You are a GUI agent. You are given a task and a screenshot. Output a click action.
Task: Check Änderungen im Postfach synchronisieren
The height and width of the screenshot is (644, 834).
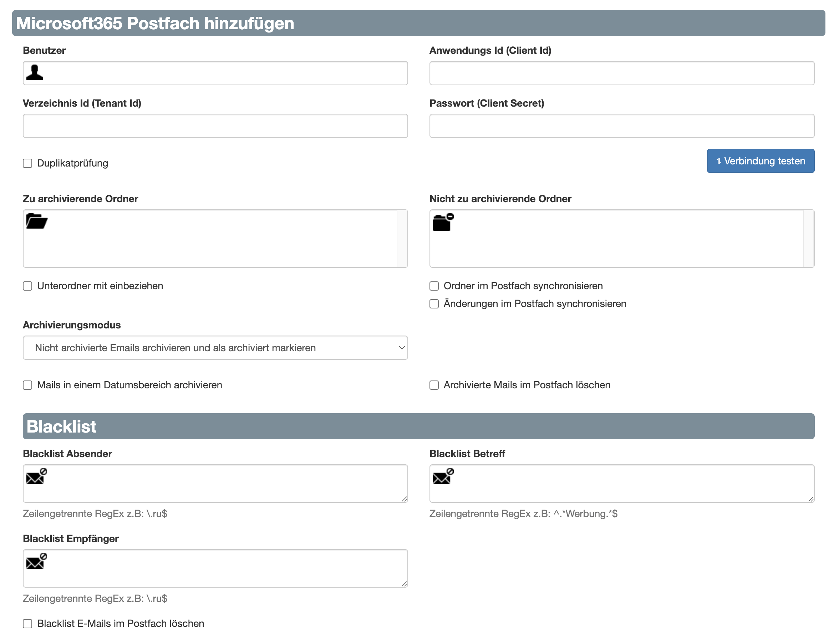tap(434, 304)
